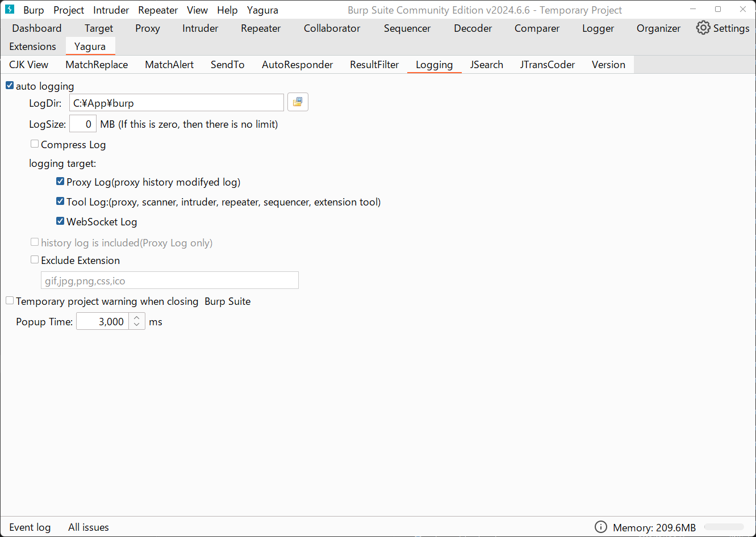Enable the Exclude Extension checkbox
This screenshot has width=756, height=537.
tap(35, 259)
